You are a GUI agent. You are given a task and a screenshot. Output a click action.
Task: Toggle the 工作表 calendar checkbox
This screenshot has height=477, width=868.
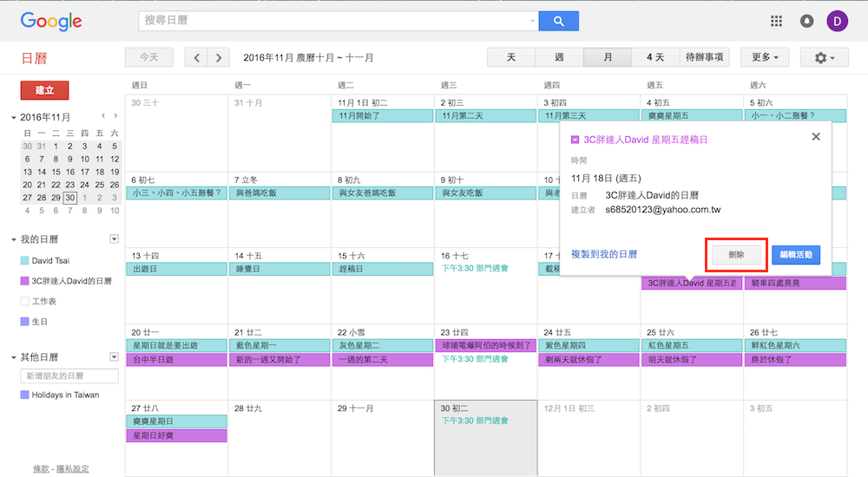[24, 301]
